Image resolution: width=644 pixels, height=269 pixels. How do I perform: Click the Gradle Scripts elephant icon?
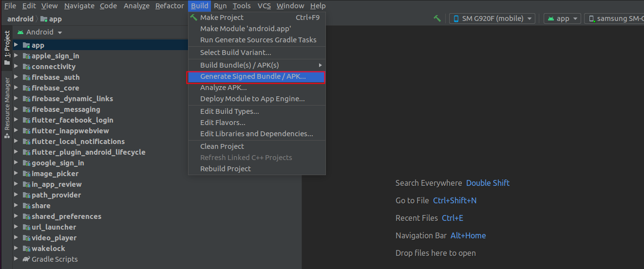click(x=26, y=259)
